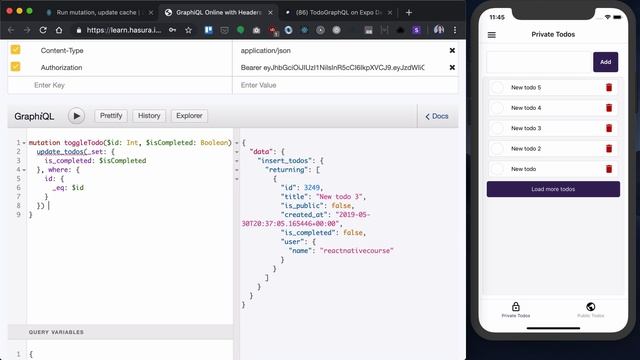Close the GraphiQL Online tab
The width and height of the screenshot is (640, 360).
pyautogui.click(x=270, y=13)
